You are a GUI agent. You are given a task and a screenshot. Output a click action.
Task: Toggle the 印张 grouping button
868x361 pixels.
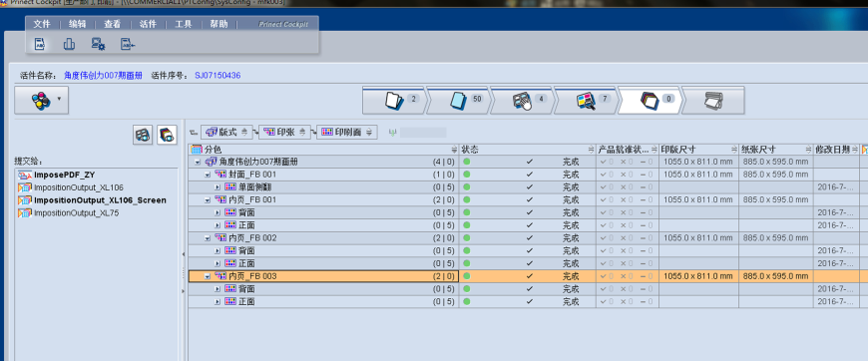284,133
